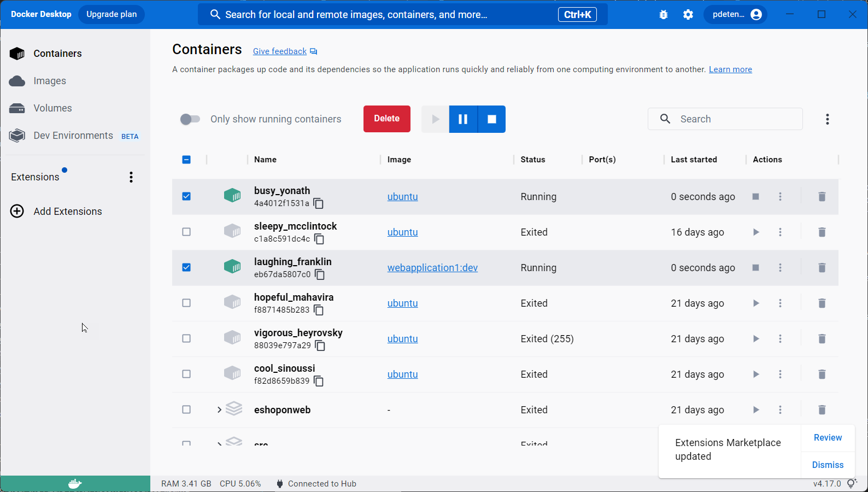Viewport: 868px width, 492px height.
Task: Go to the Images section
Action: [49, 81]
